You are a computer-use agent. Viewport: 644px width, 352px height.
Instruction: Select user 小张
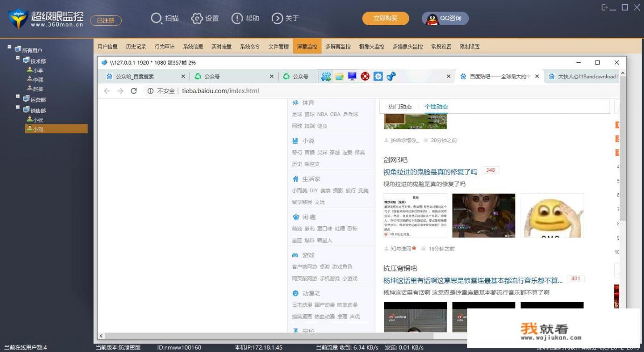(35, 120)
